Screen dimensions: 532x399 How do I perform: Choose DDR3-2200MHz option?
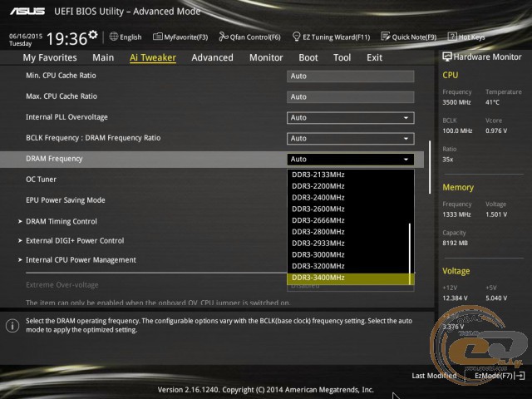348,186
